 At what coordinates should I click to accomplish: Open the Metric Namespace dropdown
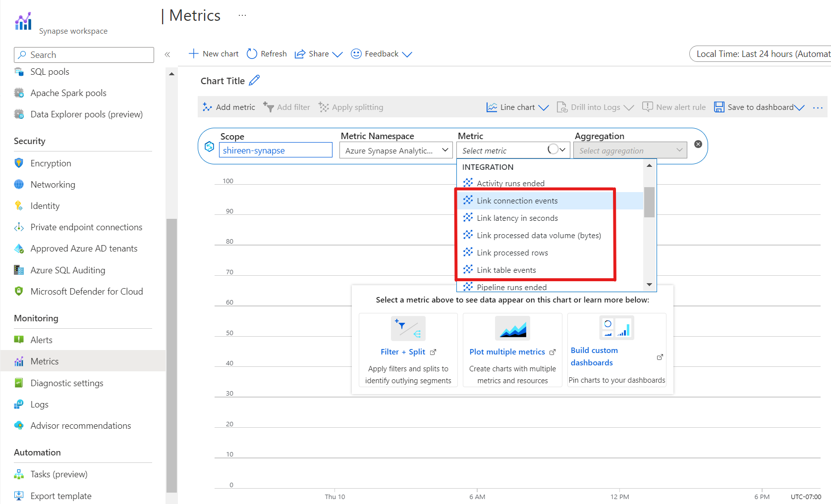click(396, 150)
